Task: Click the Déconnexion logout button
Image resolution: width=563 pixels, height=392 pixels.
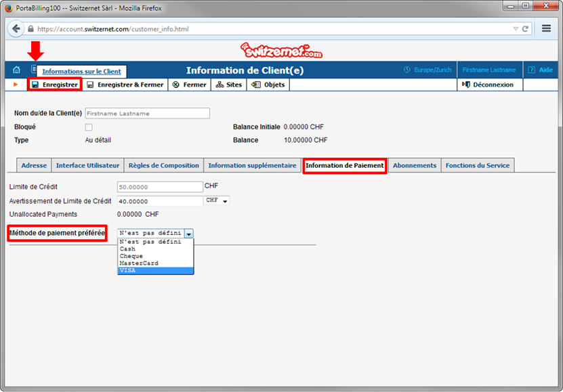Action: (488, 85)
